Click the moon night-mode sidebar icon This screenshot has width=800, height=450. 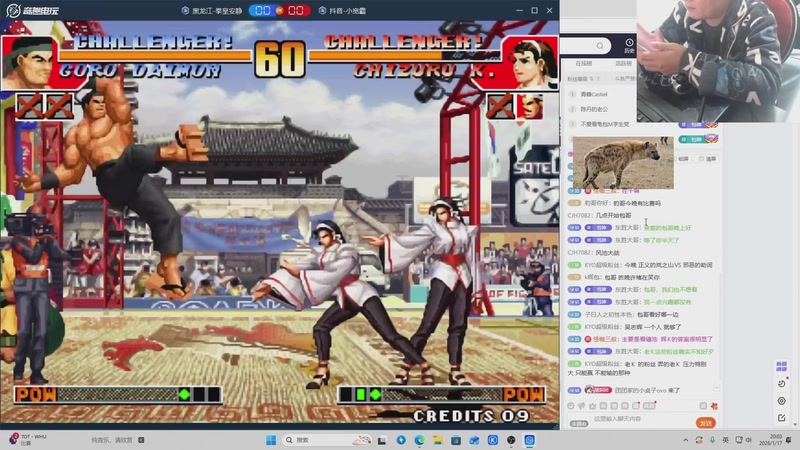pyautogui.click(x=782, y=383)
